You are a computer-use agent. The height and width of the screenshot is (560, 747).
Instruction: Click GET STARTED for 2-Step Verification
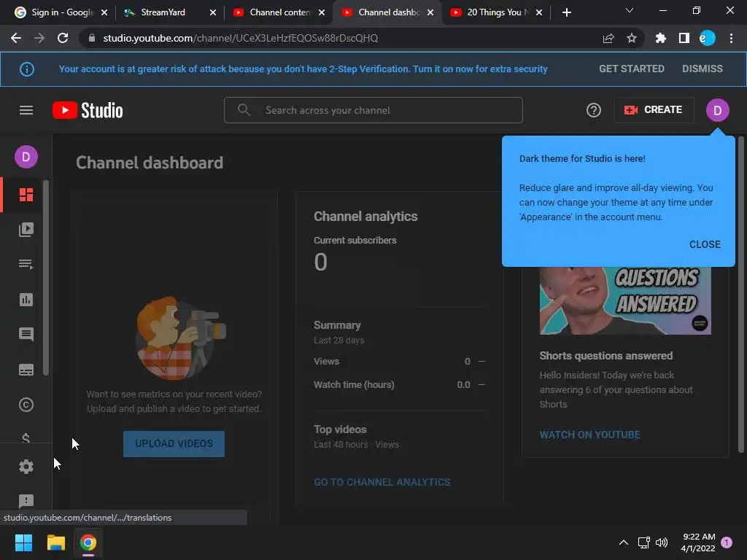631,69
